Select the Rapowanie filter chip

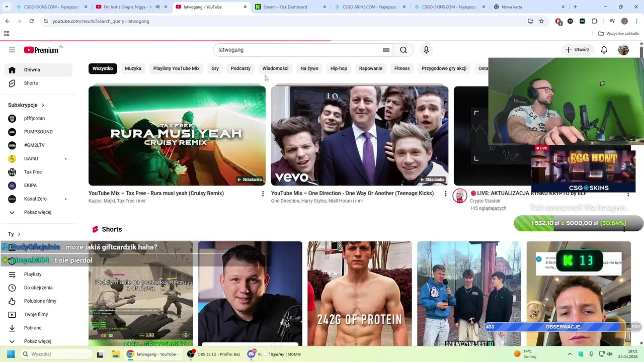click(x=371, y=68)
